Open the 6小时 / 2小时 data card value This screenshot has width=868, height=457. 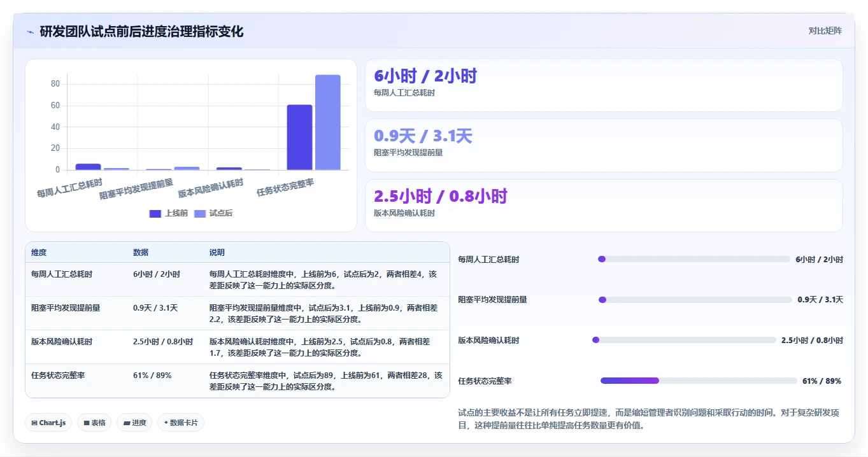click(425, 76)
